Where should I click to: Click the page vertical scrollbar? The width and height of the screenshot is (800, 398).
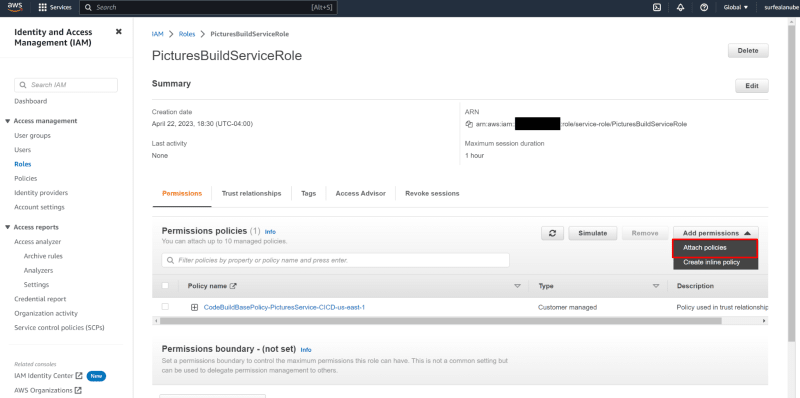point(791,184)
